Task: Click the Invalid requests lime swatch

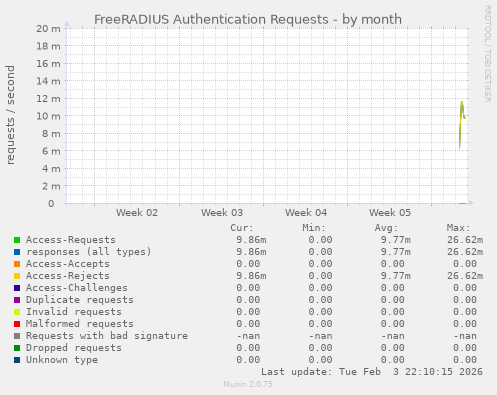Action: click(x=17, y=312)
